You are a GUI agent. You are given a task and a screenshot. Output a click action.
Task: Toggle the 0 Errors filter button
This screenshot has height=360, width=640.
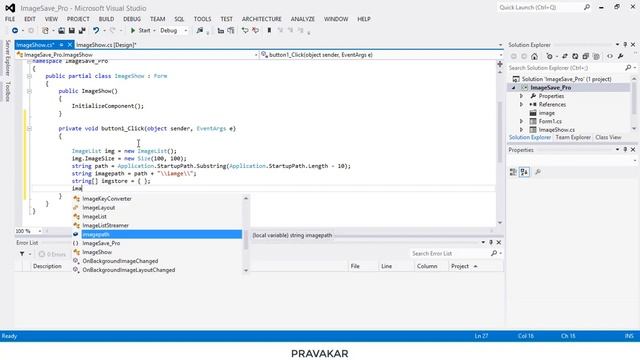tap(52, 254)
